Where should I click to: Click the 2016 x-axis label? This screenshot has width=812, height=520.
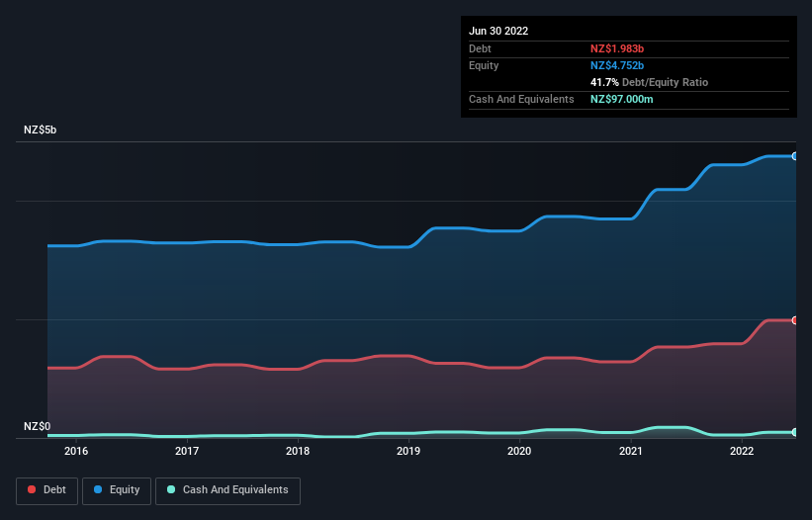point(76,451)
